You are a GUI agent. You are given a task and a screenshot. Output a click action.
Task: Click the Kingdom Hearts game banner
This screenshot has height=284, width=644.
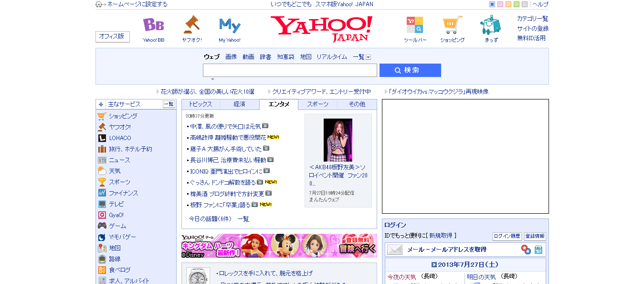point(279,246)
